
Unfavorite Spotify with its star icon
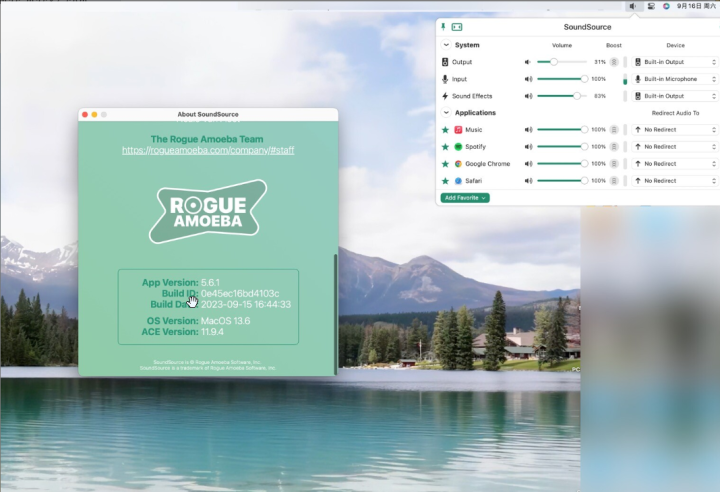445,147
